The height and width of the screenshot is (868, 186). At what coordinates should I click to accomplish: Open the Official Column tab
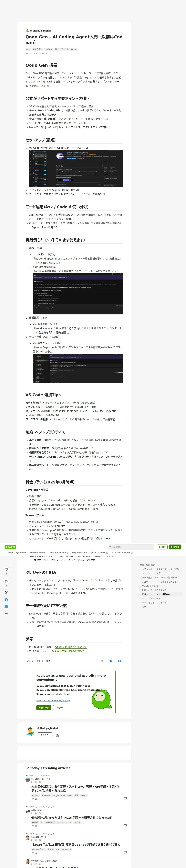(x=58, y=553)
